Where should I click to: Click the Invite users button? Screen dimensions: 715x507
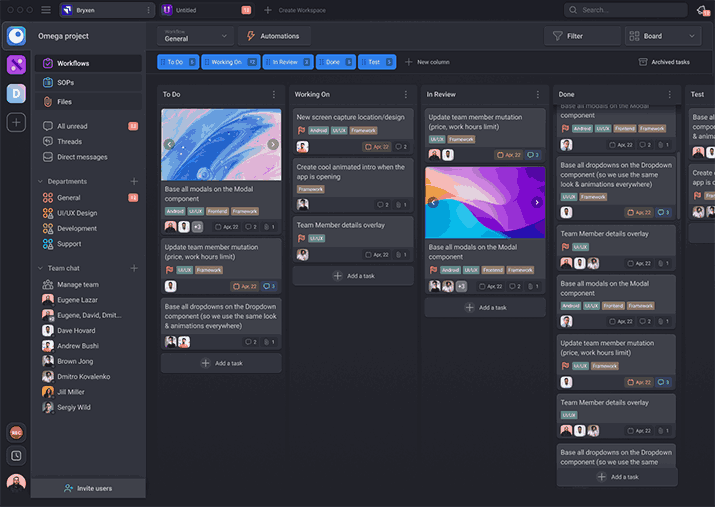[88, 488]
